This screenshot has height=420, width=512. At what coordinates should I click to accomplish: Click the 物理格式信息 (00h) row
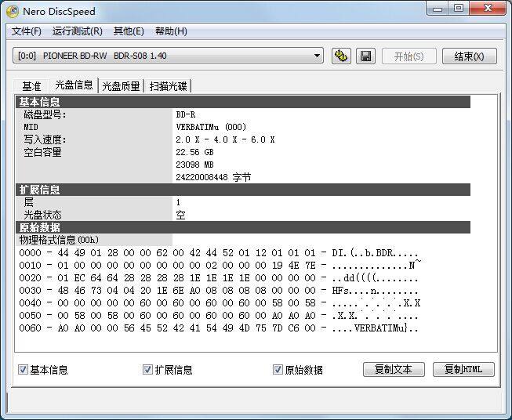pos(94,240)
